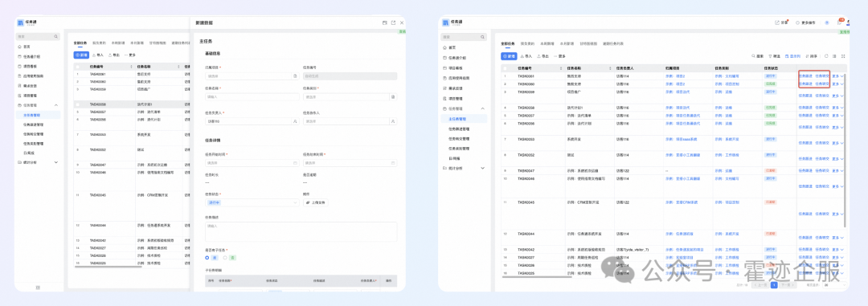
Task: Click the 任务类别 field picker icon
Action: pos(393,96)
